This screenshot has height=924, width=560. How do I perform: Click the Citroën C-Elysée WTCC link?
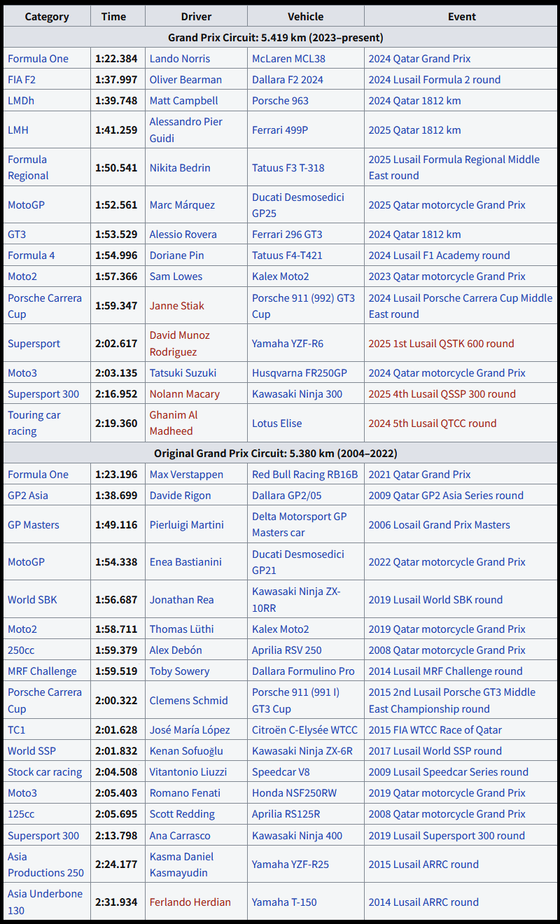[x=304, y=730]
